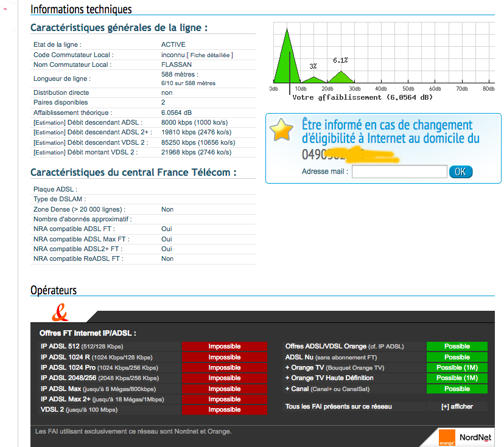Click 'Paires disponibles' label
The image size is (504, 447).
pos(60,102)
